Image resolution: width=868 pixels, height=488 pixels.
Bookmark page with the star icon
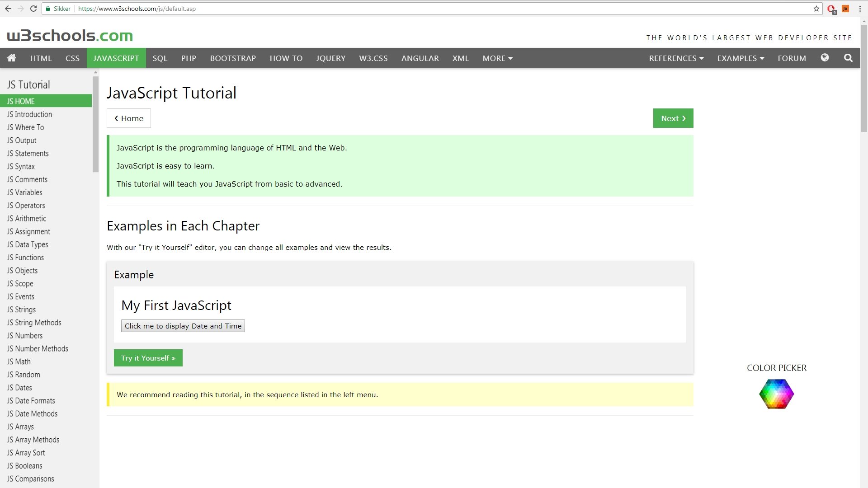816,9
